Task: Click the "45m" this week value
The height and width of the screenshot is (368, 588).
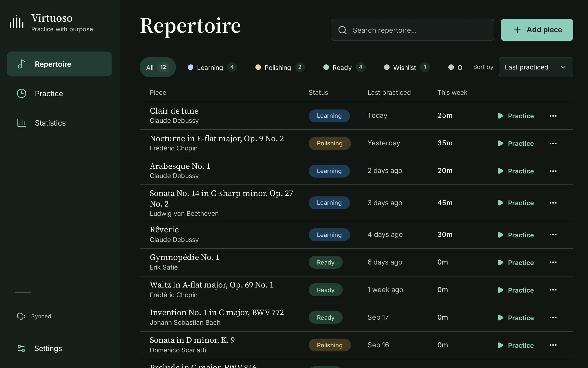Action: click(x=445, y=203)
